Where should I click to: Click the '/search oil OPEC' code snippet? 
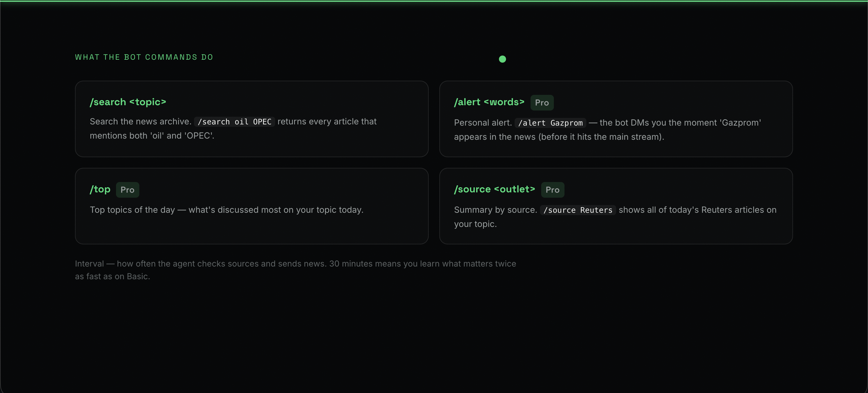click(x=234, y=122)
